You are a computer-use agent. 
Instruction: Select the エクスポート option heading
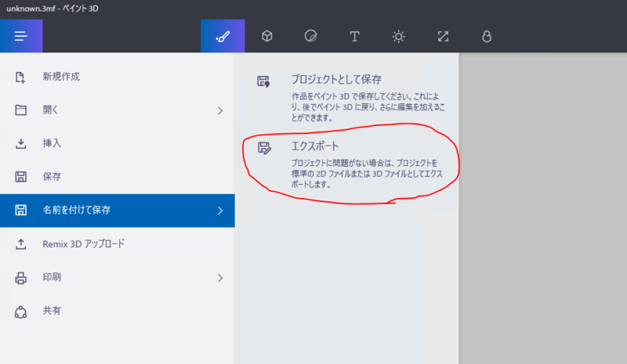[x=315, y=146]
